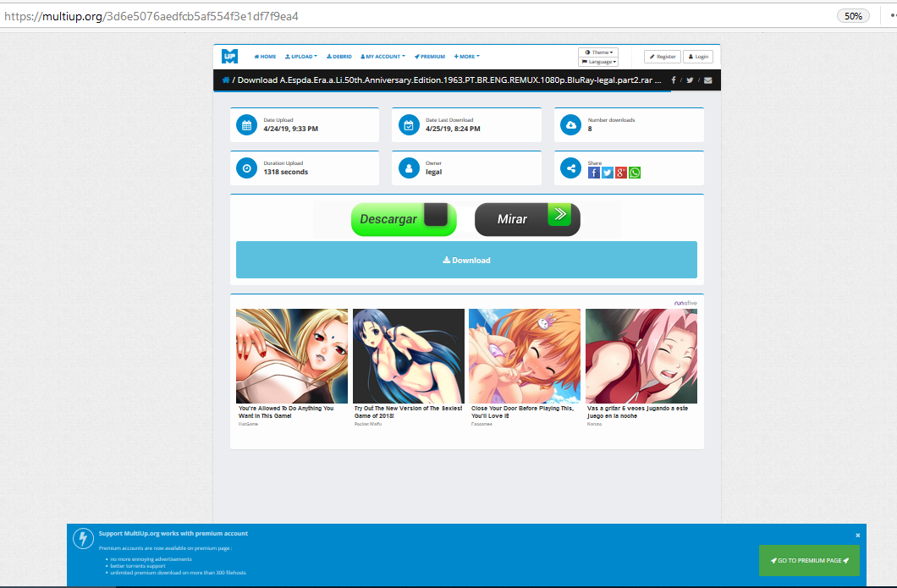
Task: Open the Twitter share icon near the breadcrumb
Action: tap(689, 80)
